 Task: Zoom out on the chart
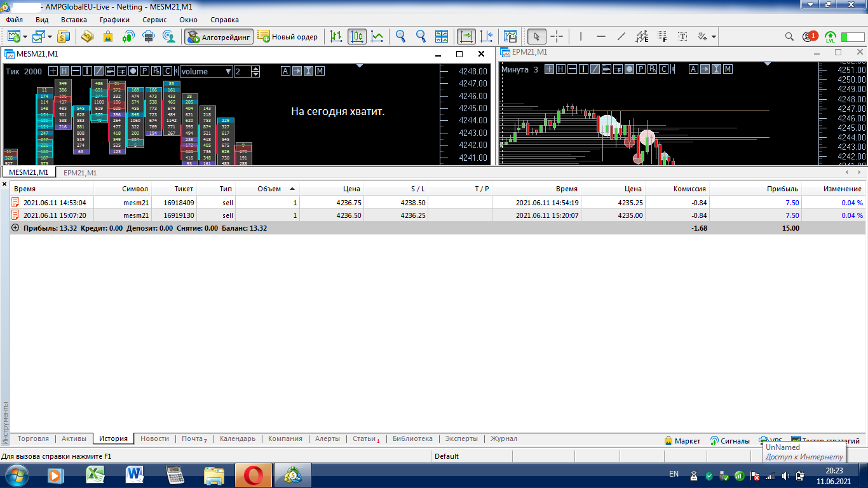[421, 36]
